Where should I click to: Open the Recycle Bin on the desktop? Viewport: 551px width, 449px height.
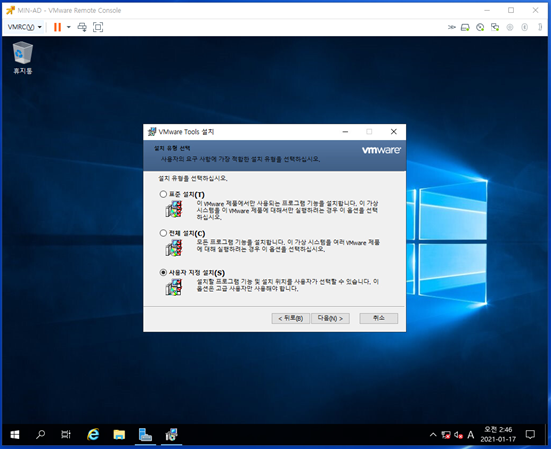[23, 58]
